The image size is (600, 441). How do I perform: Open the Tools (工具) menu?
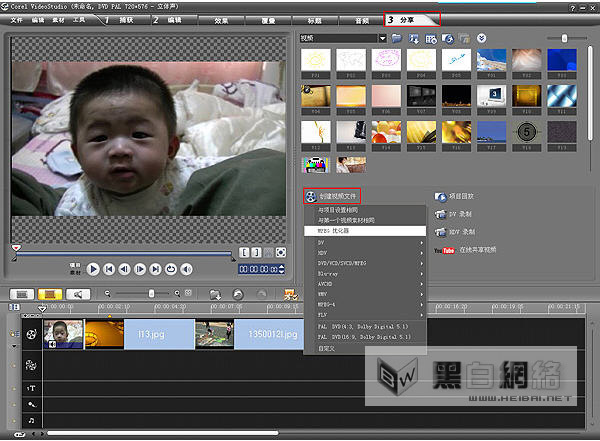[x=79, y=20]
